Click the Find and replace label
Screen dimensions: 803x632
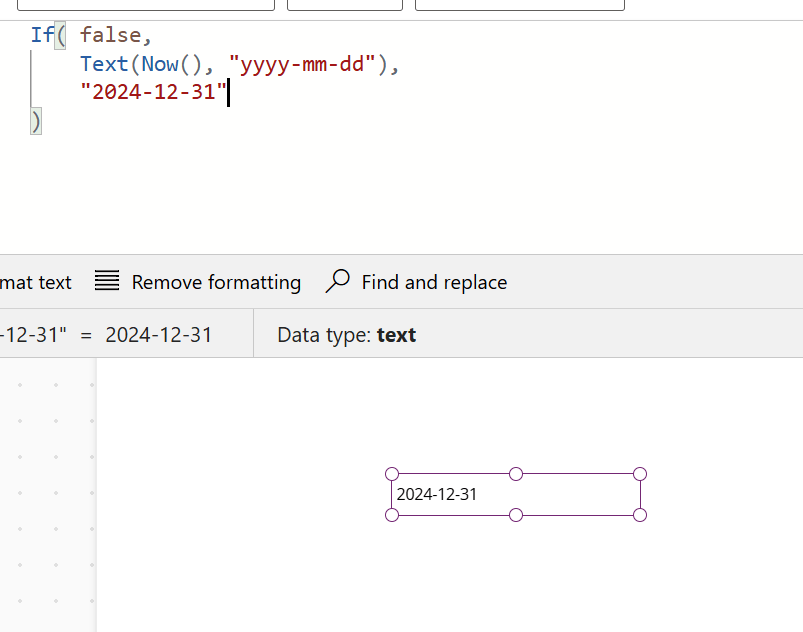coord(434,282)
